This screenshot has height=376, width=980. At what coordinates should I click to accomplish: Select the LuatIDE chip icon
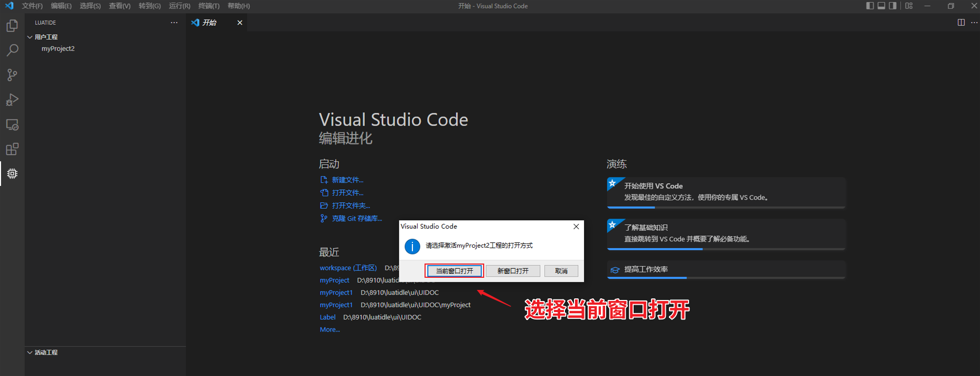12,173
